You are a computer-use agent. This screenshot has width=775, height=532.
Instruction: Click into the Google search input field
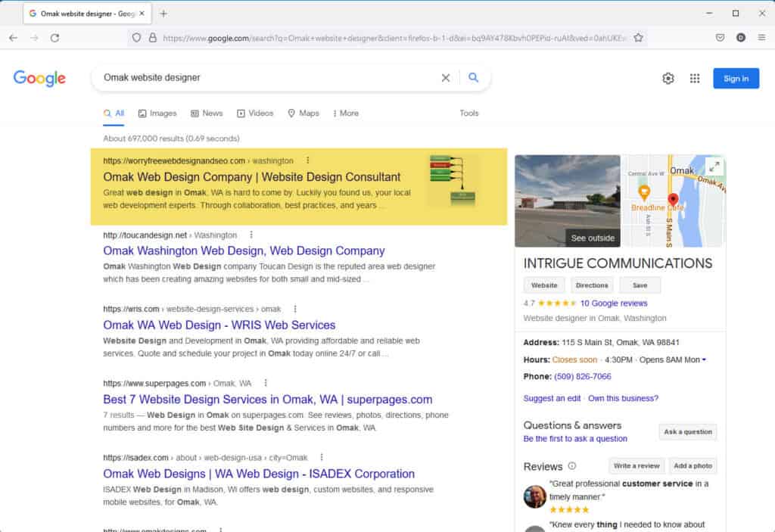coord(267,78)
